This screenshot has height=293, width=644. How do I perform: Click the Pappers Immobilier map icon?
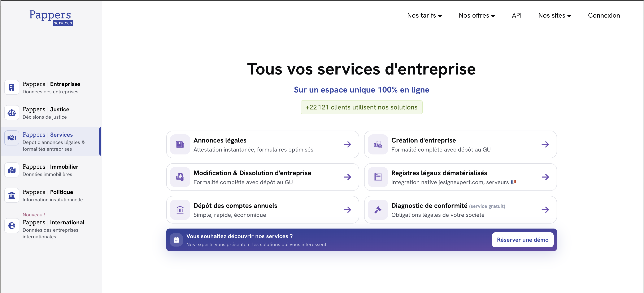[12, 170]
